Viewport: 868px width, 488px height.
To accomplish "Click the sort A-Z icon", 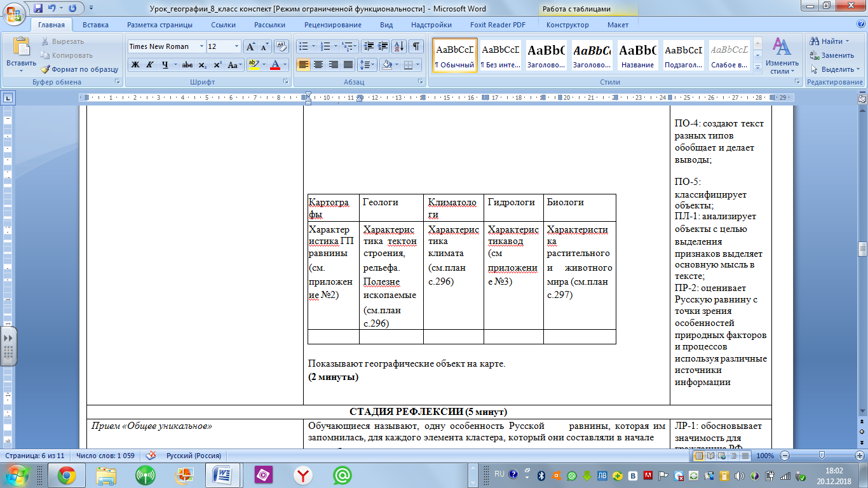I will point(399,46).
